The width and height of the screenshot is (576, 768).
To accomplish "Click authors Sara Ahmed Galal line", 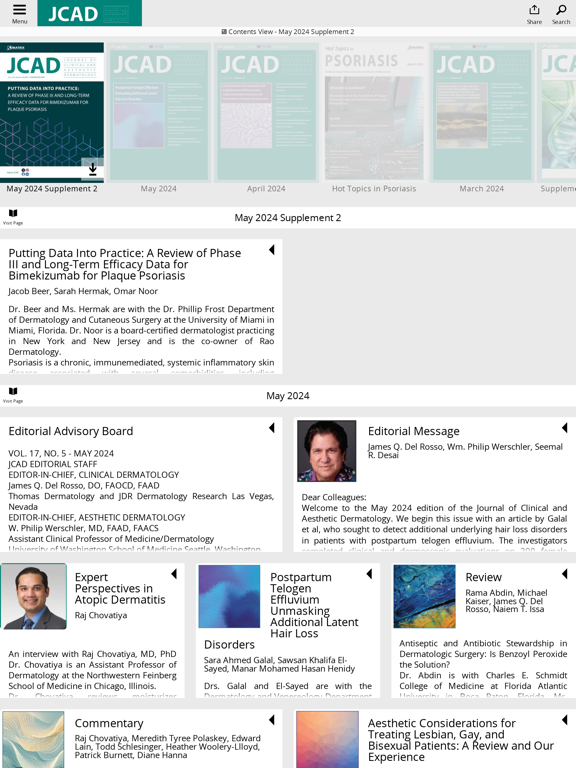I will pyautogui.click(x=279, y=664).
